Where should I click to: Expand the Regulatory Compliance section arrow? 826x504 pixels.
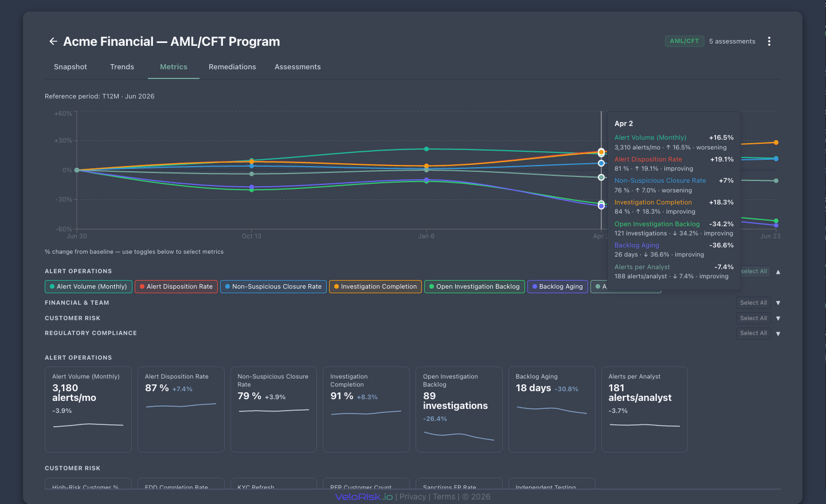pos(778,333)
